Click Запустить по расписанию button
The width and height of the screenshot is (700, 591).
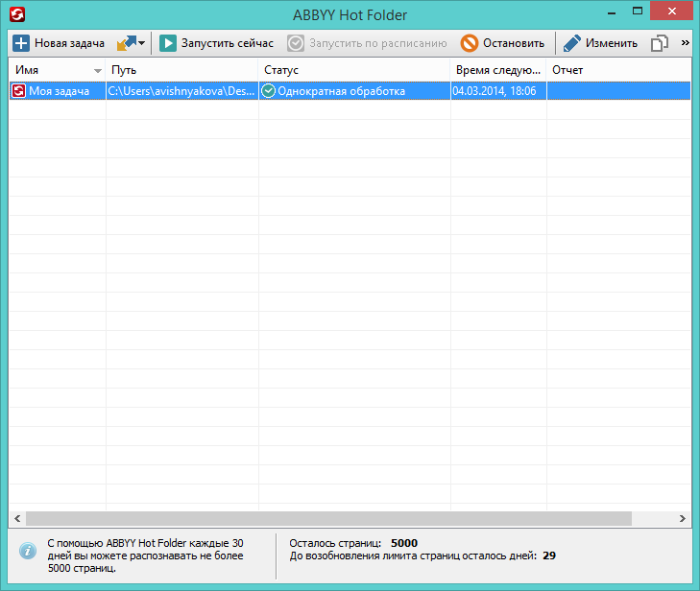(x=367, y=43)
